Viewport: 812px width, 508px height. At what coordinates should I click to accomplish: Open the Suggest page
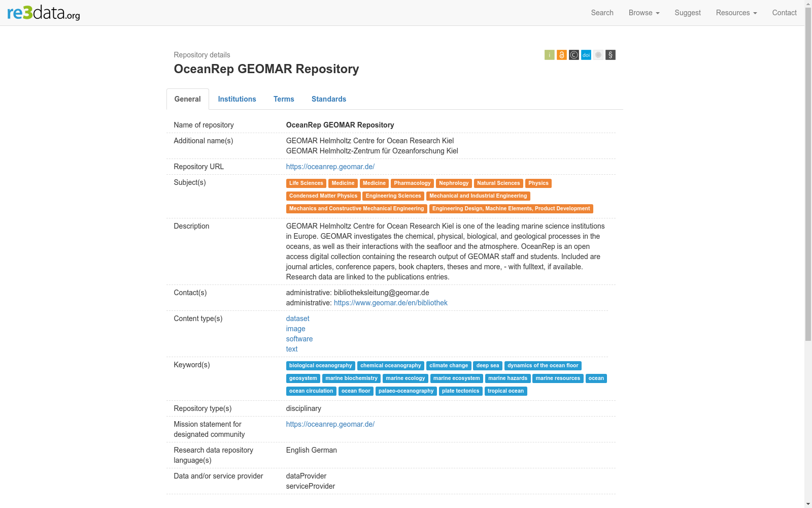point(688,13)
